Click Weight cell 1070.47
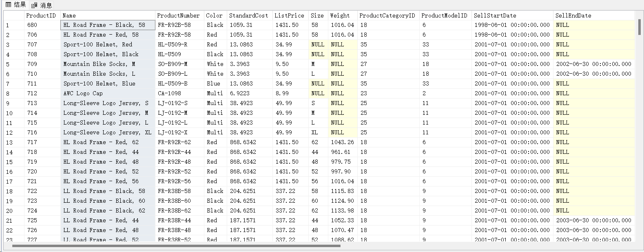Image resolution: width=644 pixels, height=252 pixels. tap(343, 230)
